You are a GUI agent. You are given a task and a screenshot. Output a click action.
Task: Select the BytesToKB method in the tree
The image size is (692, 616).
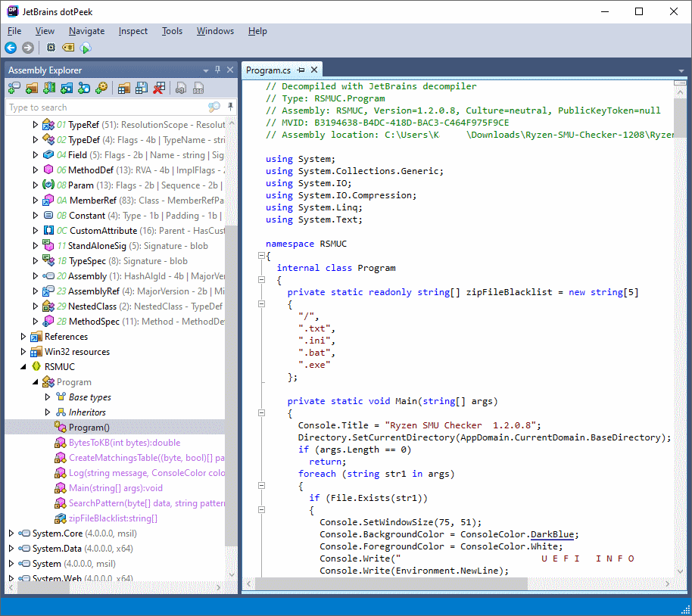pos(124,443)
